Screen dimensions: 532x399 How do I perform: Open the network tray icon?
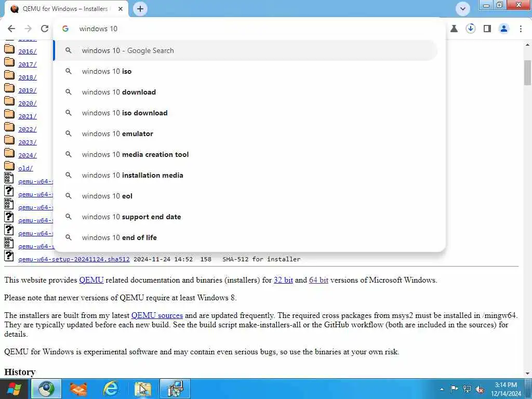[467, 389]
